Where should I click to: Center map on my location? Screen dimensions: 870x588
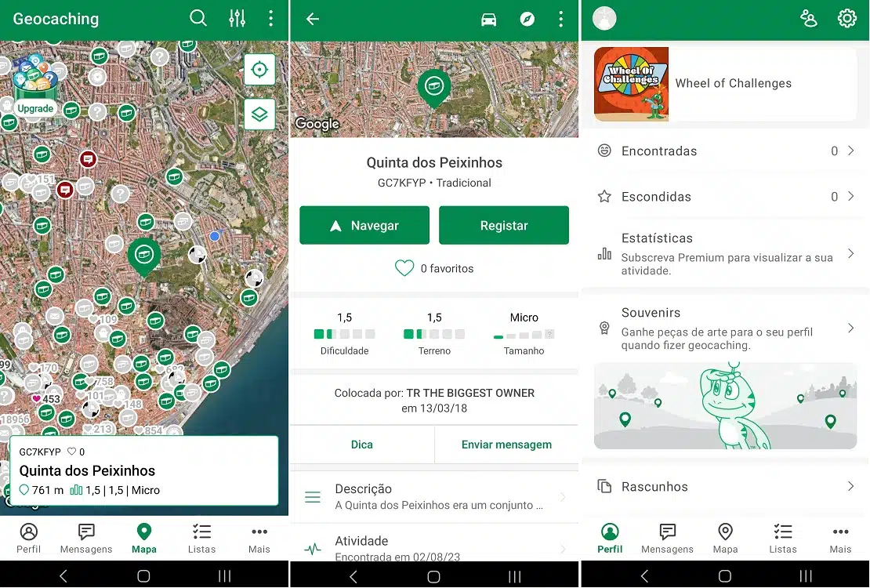tap(259, 70)
